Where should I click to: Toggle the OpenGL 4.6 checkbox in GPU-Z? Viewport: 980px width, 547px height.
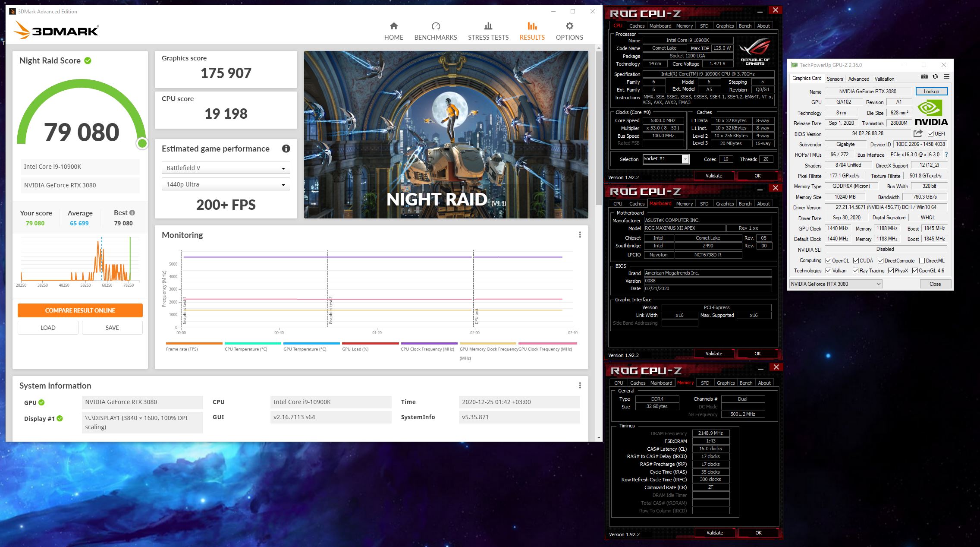click(914, 271)
